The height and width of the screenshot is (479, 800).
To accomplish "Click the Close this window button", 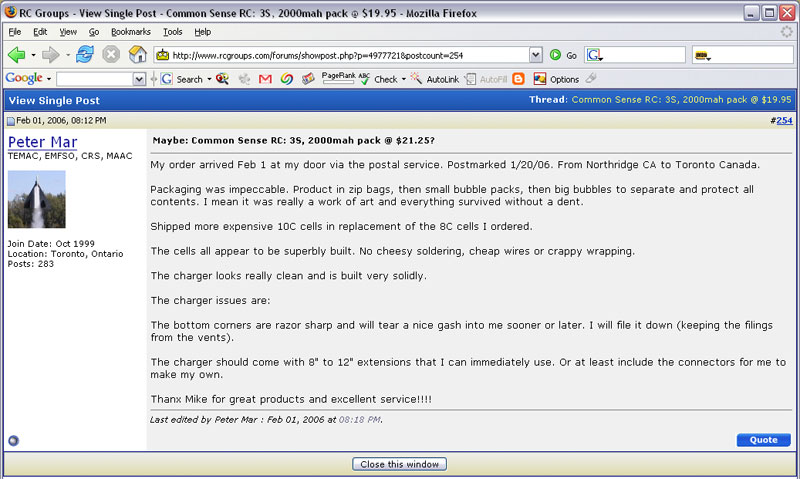I will pos(399,464).
